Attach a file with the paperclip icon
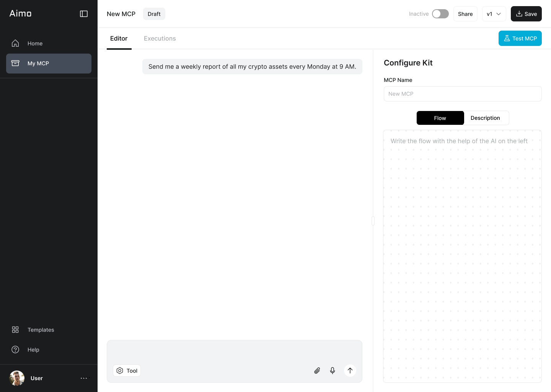The width and height of the screenshot is (551, 392). (x=317, y=371)
